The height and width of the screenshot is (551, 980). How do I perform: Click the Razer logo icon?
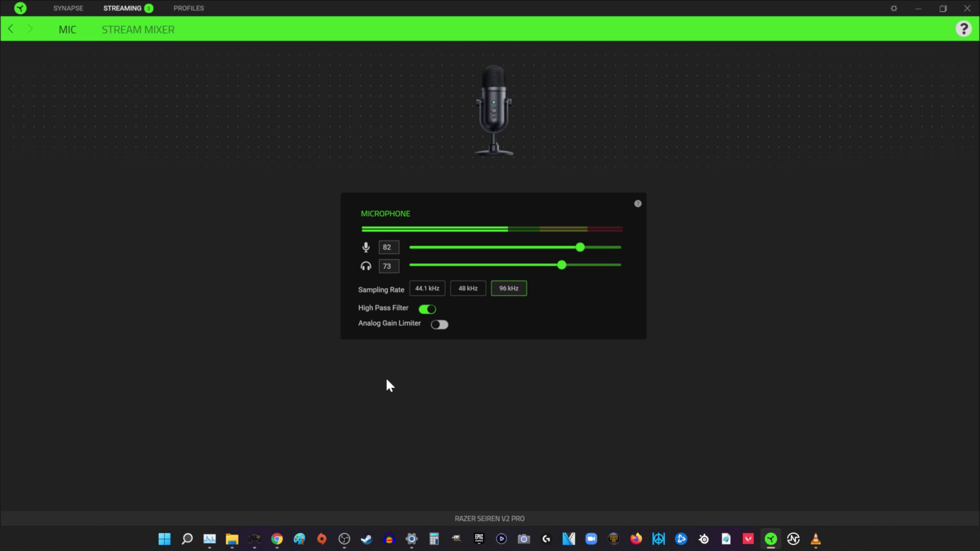(20, 8)
